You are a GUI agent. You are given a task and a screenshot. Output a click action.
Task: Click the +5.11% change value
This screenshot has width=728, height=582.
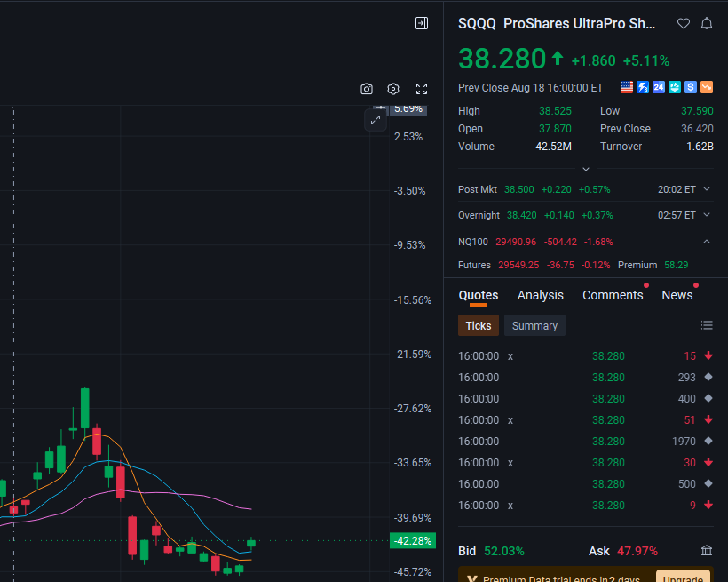tap(645, 61)
